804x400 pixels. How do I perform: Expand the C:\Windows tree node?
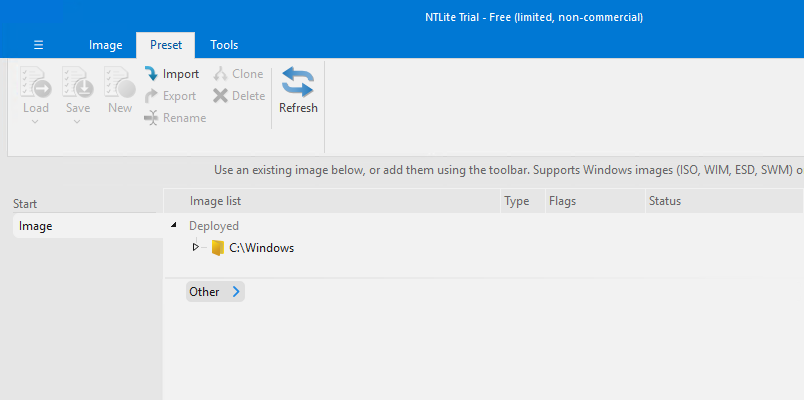[195, 247]
